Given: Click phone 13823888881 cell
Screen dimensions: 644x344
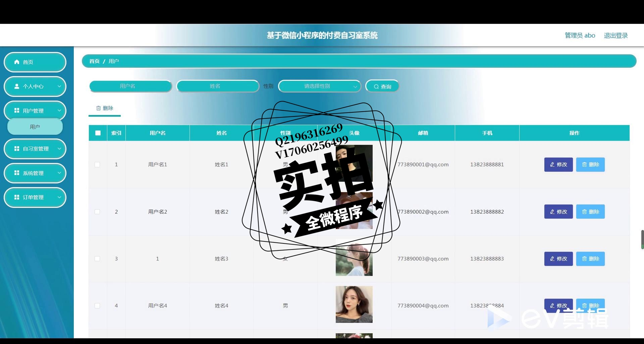Looking at the screenshot, I should pos(487,165).
